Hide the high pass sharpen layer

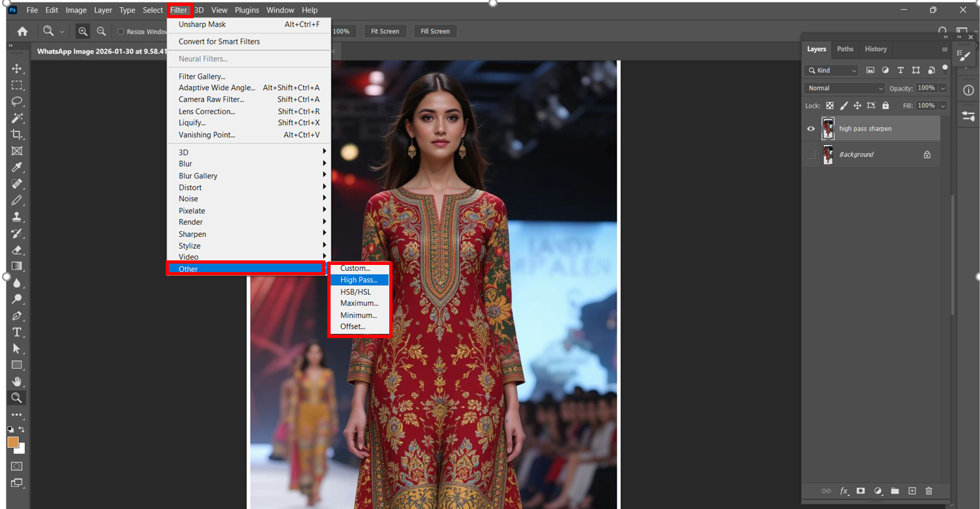(811, 129)
